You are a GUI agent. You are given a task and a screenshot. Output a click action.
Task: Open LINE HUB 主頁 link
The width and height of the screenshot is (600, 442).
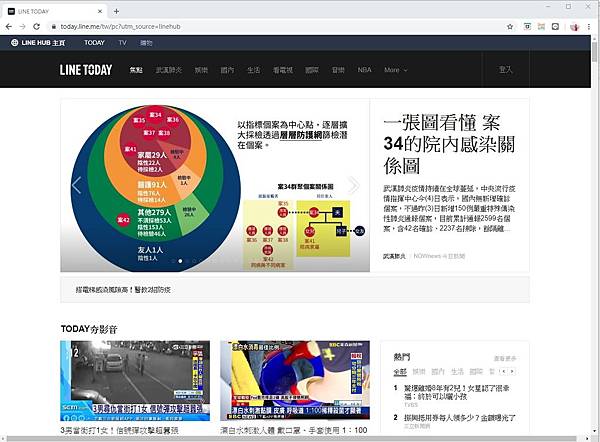(x=43, y=43)
